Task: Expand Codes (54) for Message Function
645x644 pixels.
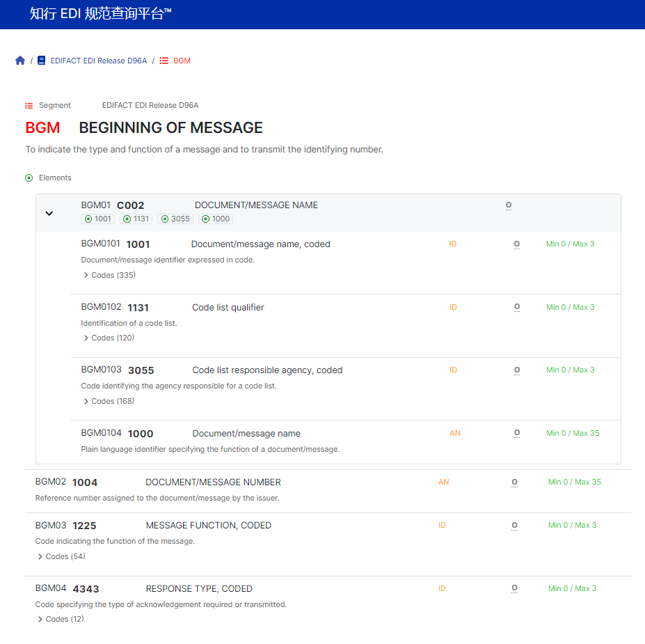Action: click(x=61, y=556)
